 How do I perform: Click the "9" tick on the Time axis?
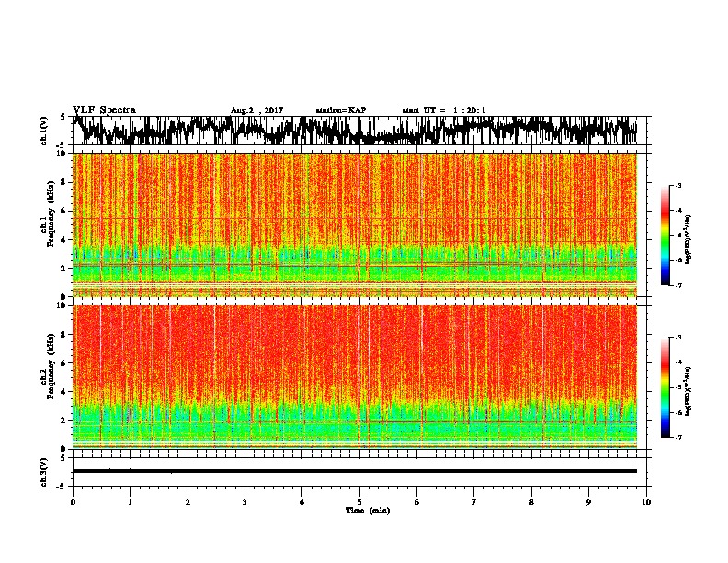point(588,502)
